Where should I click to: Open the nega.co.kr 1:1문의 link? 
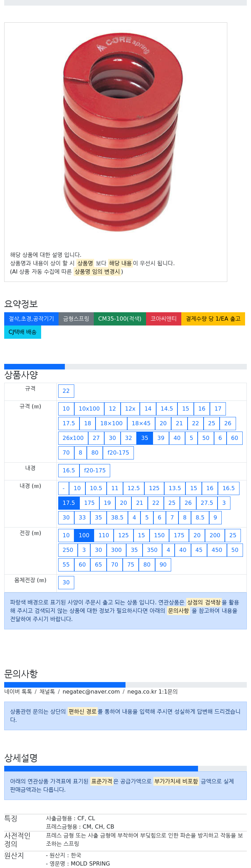pos(152,692)
